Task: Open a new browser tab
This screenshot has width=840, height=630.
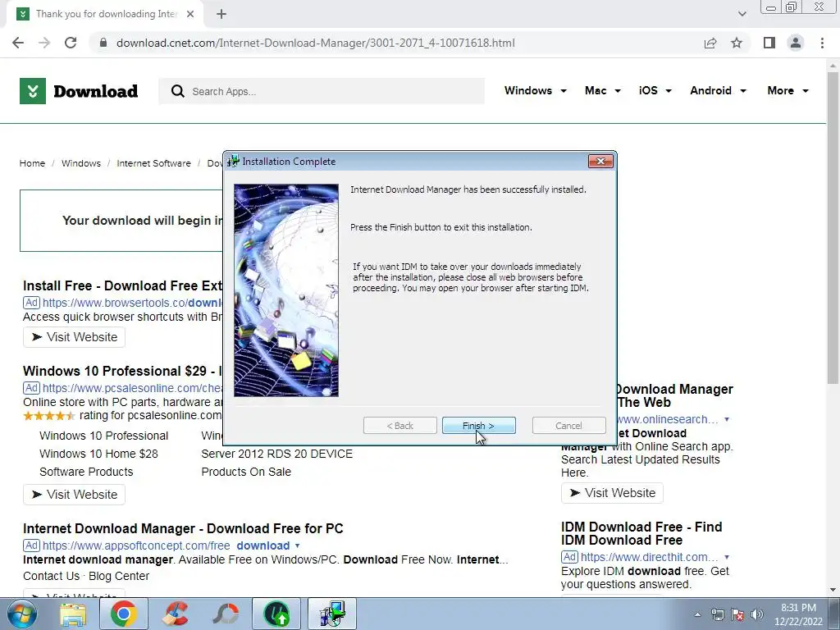Action: click(221, 14)
